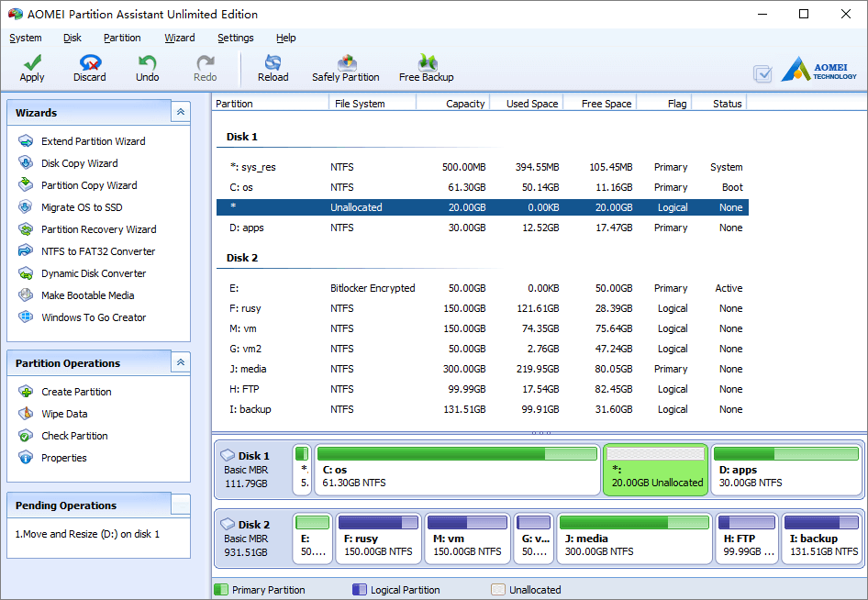Click the Redo arrow icon
868x600 pixels.
pos(206,62)
